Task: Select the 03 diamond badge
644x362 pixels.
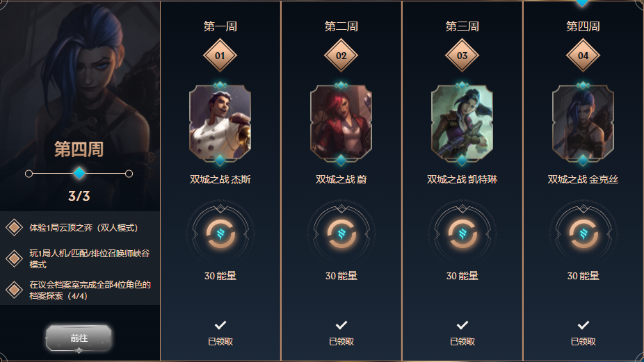Action: point(462,56)
